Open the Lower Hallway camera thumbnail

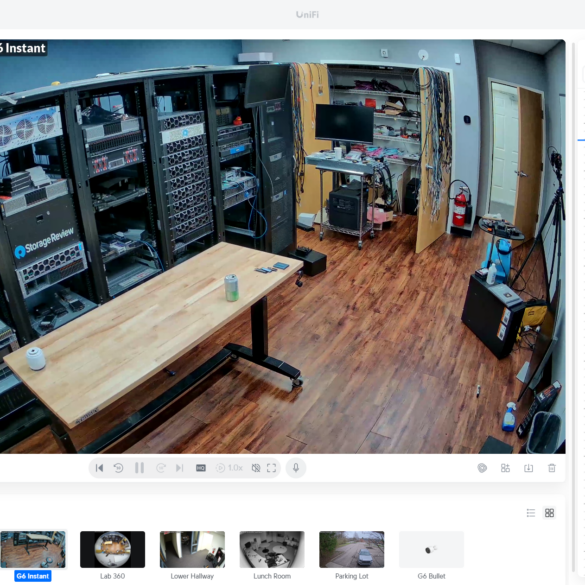pyautogui.click(x=192, y=550)
